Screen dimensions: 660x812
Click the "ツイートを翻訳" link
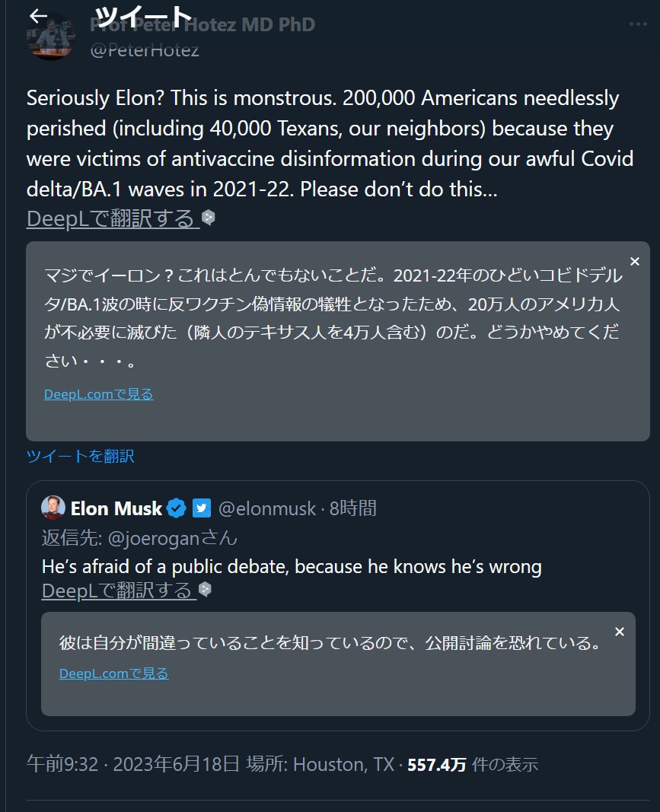click(80, 456)
